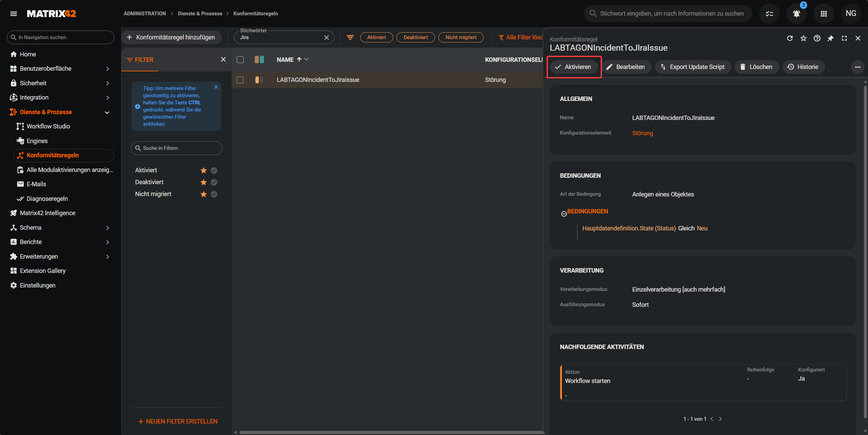Screen dimensions: 868x435
Task: Click the In Navigation suchen field
Action: pos(61,37)
